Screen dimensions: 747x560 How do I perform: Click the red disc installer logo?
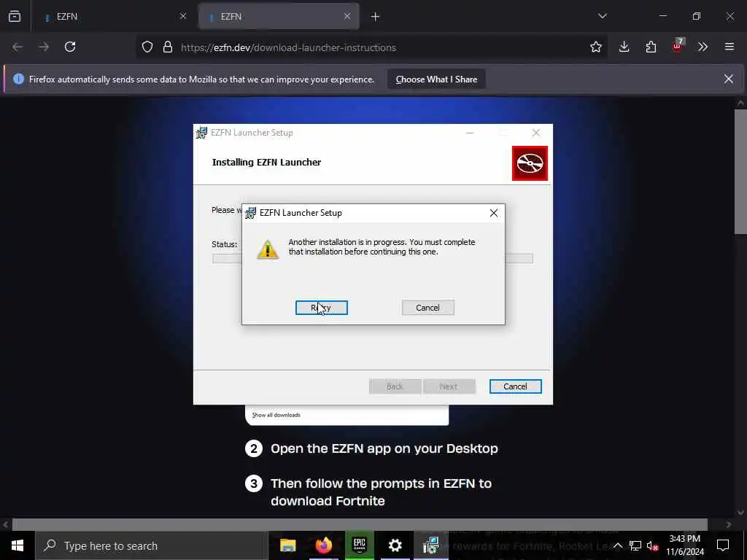coord(530,163)
